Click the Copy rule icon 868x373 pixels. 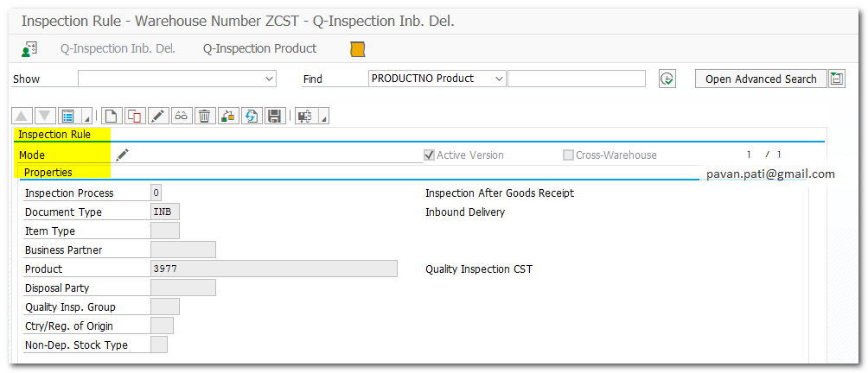[x=134, y=116]
